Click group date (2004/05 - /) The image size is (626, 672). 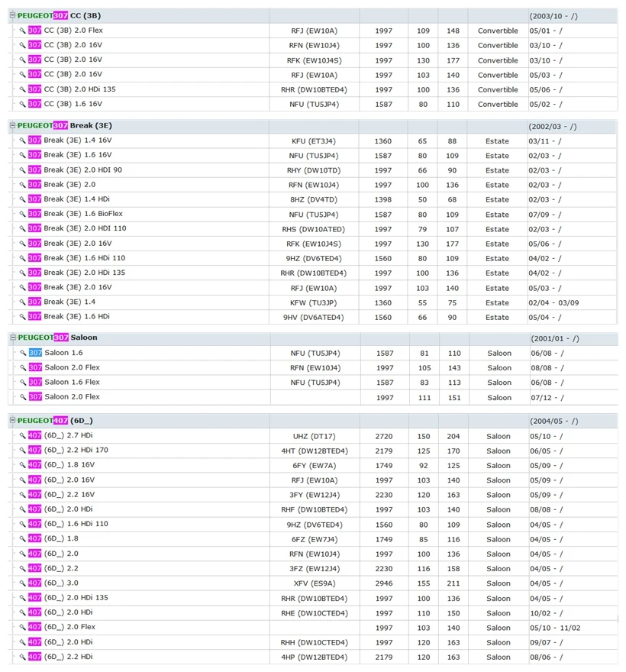[x=554, y=422]
